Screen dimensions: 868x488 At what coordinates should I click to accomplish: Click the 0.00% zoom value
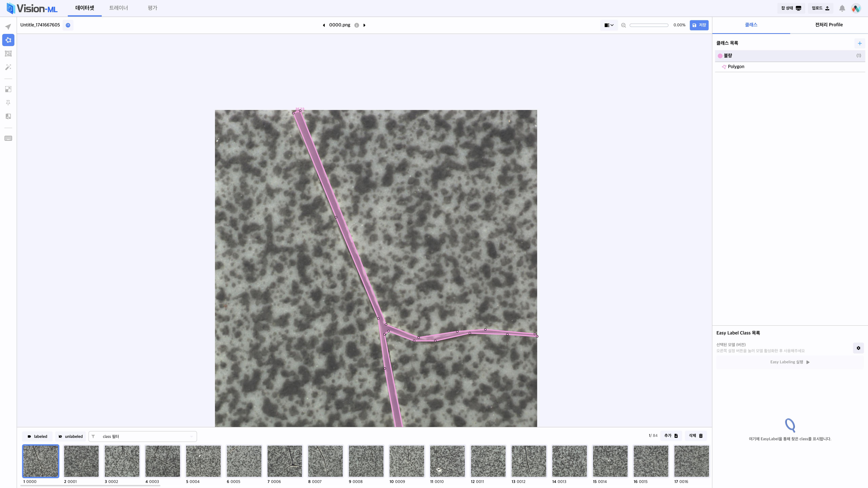679,25
